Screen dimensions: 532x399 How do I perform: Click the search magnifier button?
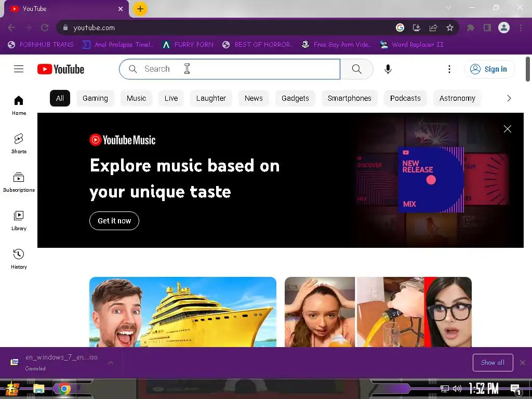coord(356,69)
